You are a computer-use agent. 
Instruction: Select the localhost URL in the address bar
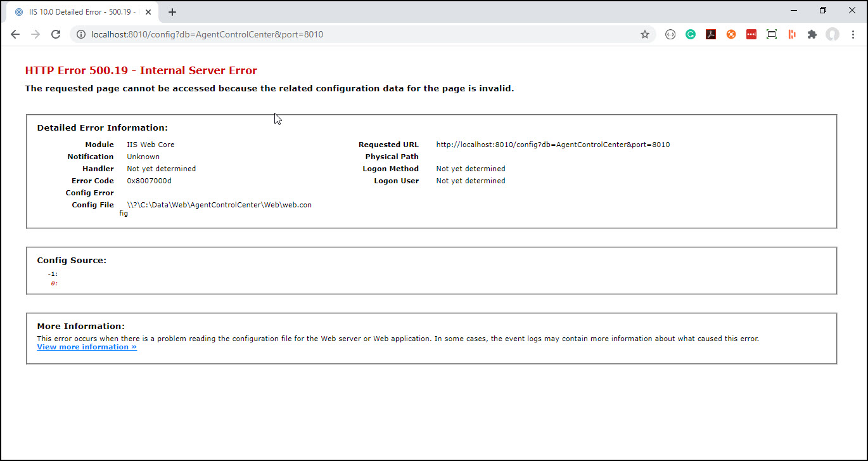[x=208, y=34]
